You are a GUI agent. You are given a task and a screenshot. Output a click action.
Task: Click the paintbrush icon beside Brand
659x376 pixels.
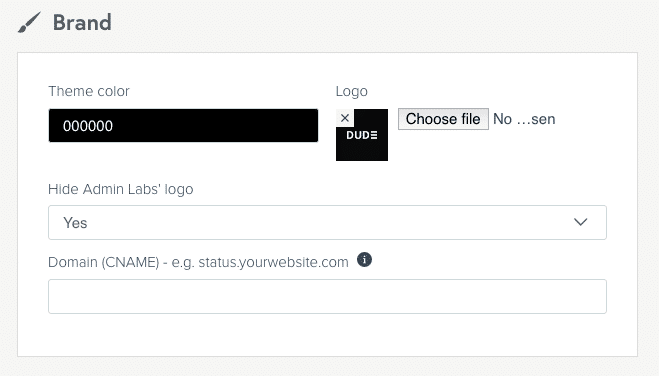(x=29, y=22)
